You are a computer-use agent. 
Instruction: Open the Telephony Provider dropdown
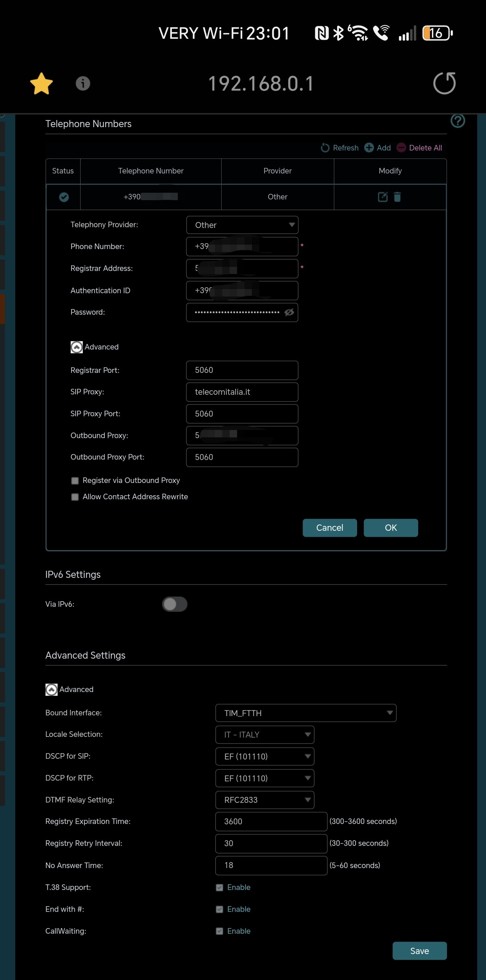242,225
